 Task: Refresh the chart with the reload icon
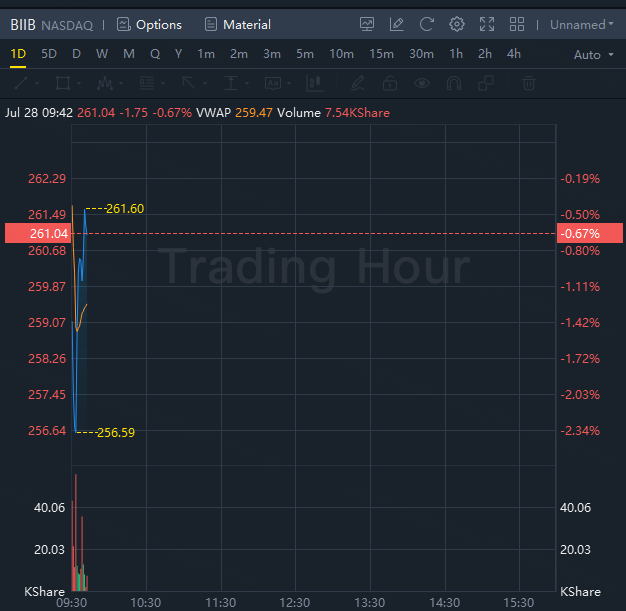tap(427, 24)
